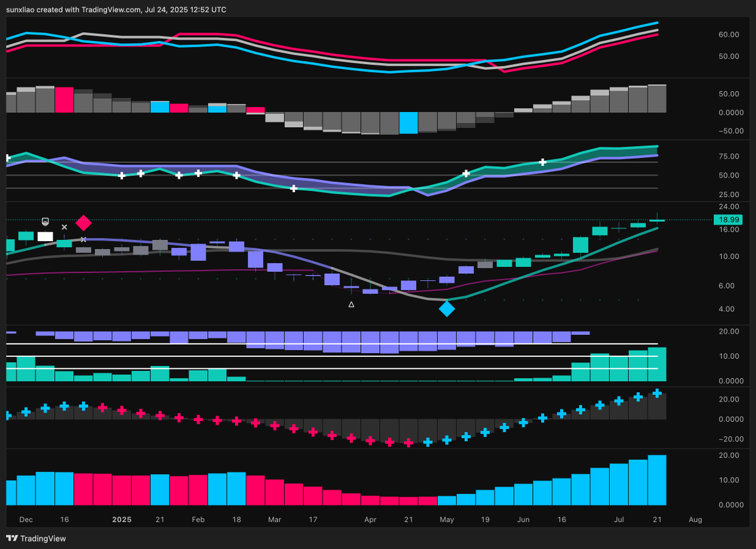Click the 25.00 axis label
Screen dimensions: 756x549
(729, 194)
